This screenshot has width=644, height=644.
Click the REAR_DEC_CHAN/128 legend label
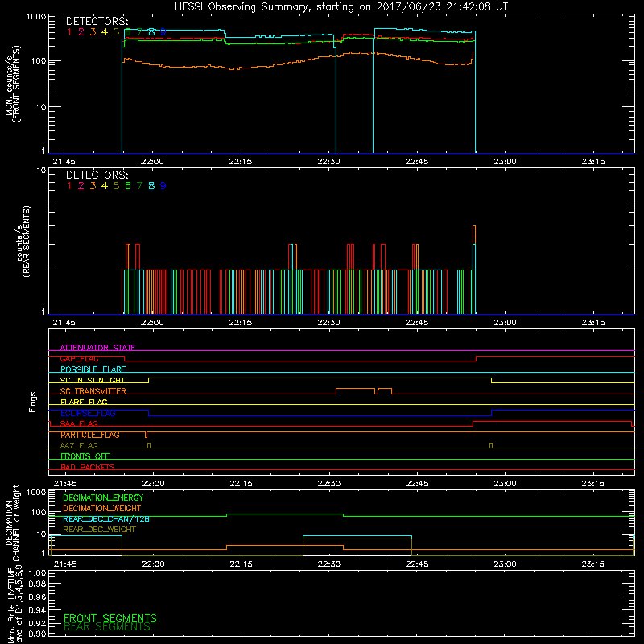tap(106, 519)
